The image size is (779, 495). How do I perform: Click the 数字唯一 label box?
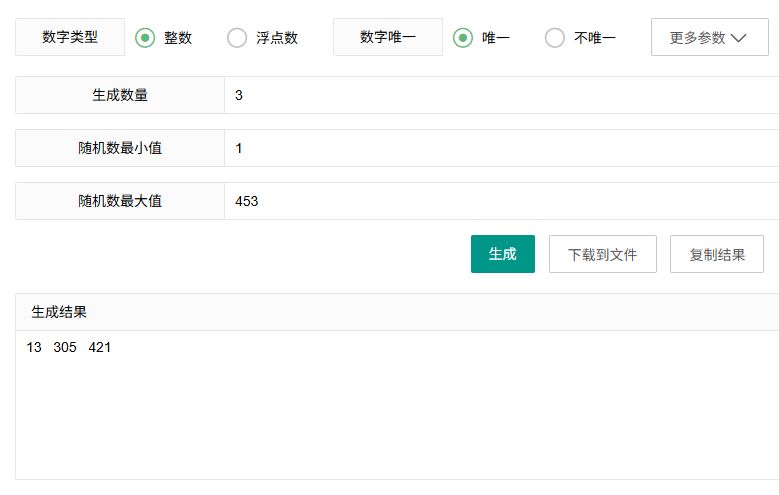[x=388, y=37]
